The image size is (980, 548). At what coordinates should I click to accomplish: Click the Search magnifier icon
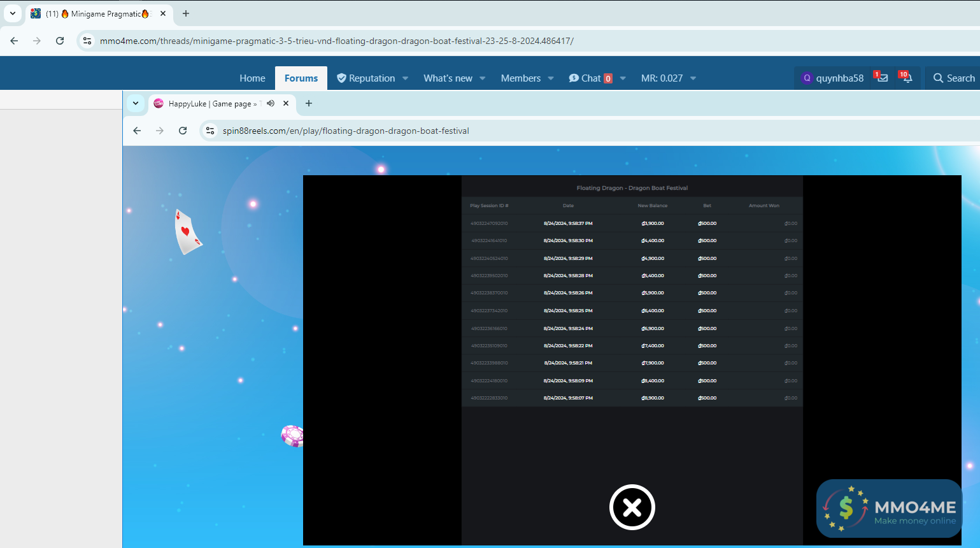click(938, 78)
